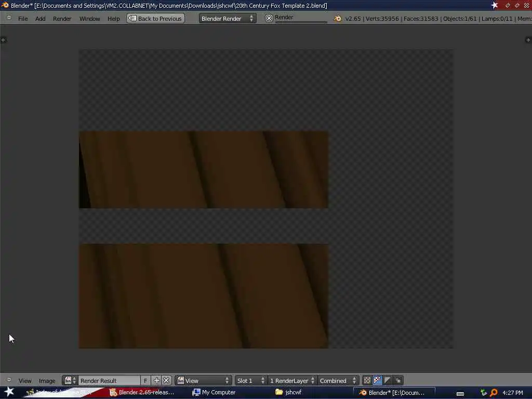Click the Render Result name field
Screen dimensions: 532x399
point(109,380)
